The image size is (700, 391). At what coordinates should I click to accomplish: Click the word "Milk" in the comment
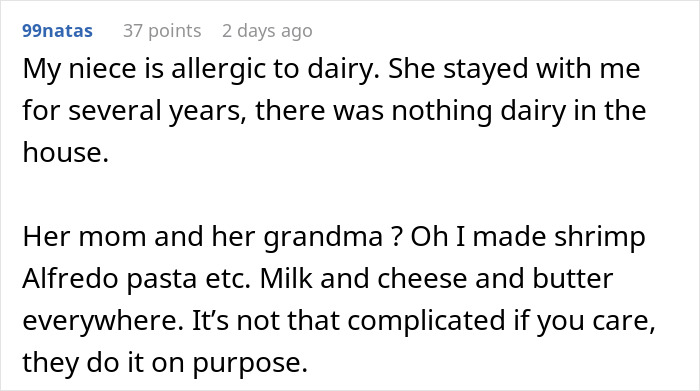tap(286, 279)
